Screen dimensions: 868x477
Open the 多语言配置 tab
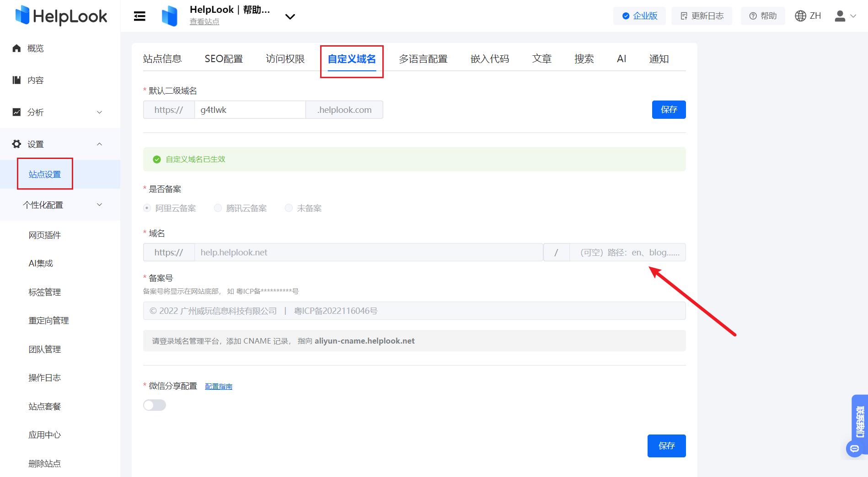point(423,58)
